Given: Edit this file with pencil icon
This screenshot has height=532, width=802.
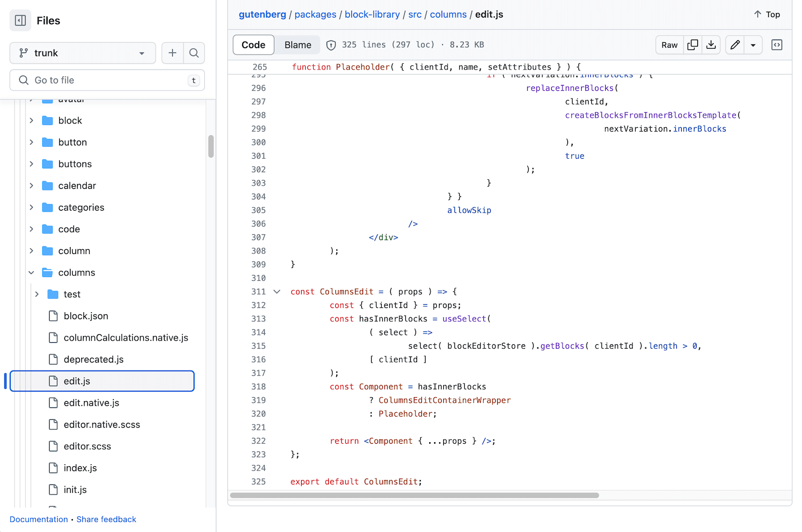Looking at the screenshot, I should click(x=735, y=45).
